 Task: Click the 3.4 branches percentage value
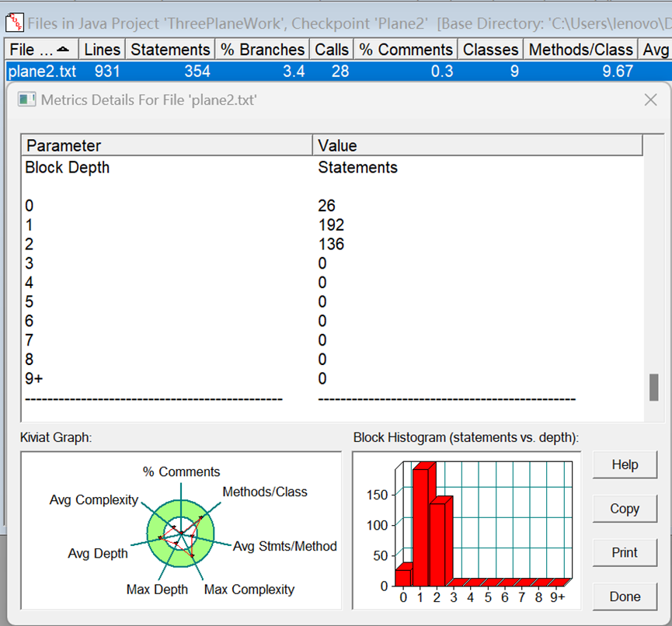(294, 71)
